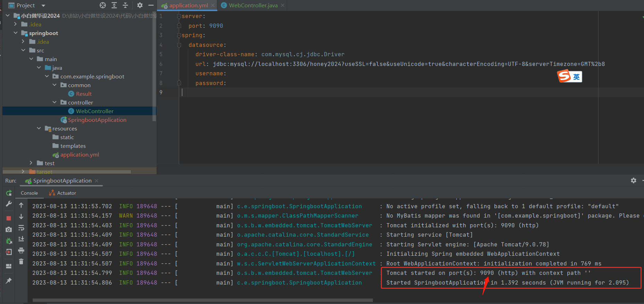This screenshot has height=304, width=644.
Task: Rerun SpringbootApplication
Action: click(9, 193)
